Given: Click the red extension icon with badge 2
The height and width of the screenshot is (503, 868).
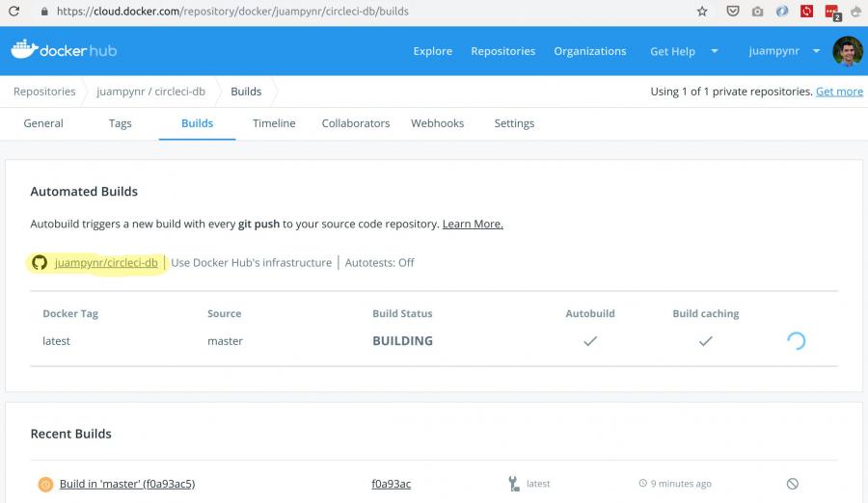Looking at the screenshot, I should point(832,13).
